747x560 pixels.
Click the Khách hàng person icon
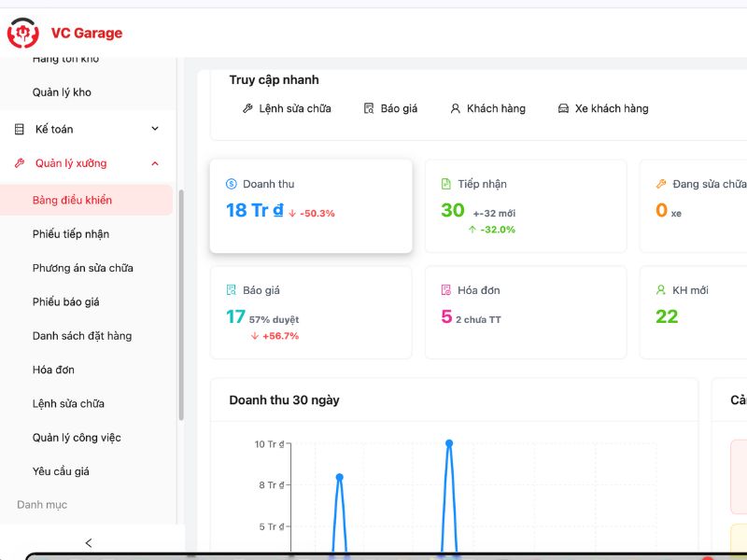point(456,108)
